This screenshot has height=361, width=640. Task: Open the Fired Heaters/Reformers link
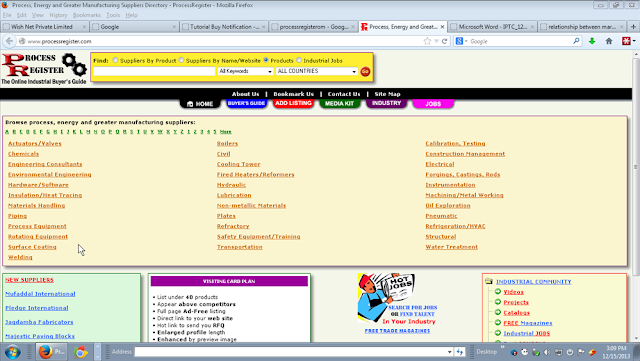pyautogui.click(x=256, y=174)
